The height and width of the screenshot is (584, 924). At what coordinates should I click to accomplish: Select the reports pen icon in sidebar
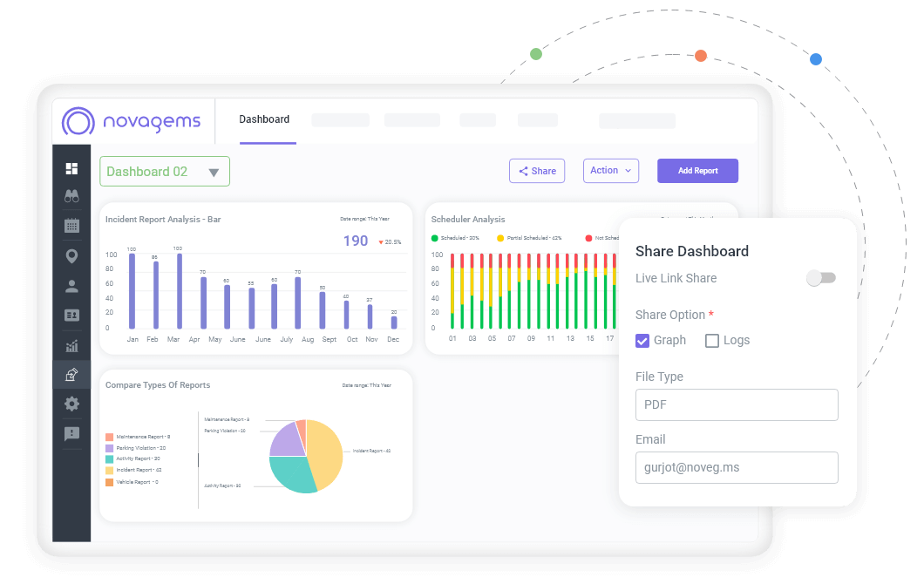pyautogui.click(x=71, y=375)
